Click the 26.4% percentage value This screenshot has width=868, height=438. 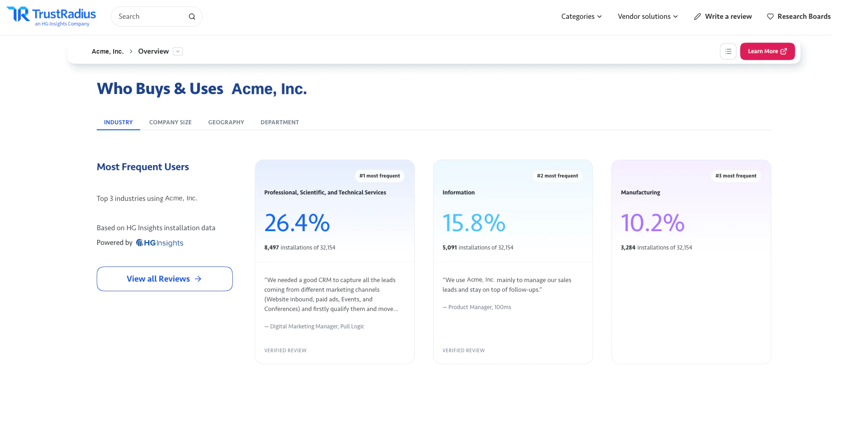tap(297, 223)
